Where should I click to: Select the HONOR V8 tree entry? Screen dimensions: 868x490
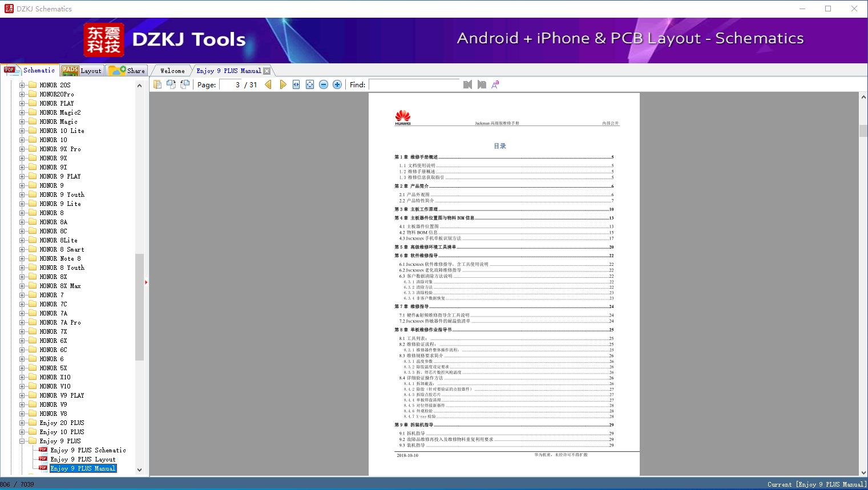tap(53, 414)
